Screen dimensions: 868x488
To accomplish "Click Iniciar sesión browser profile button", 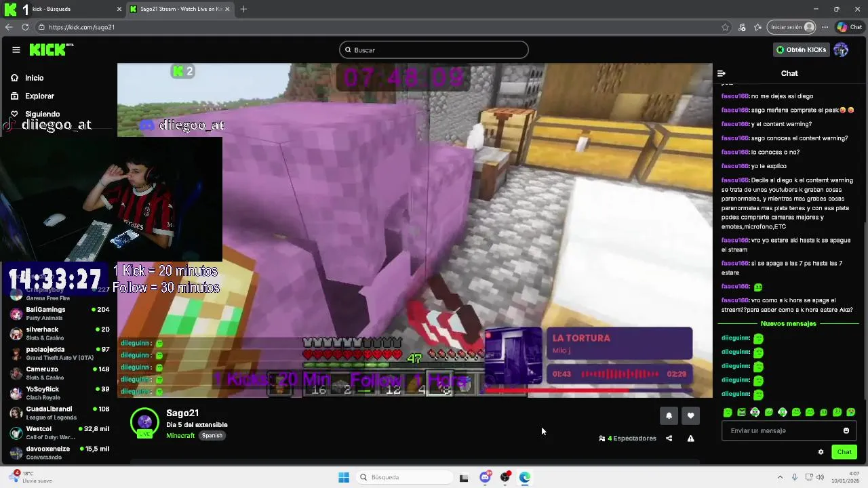I will click(x=791, y=27).
